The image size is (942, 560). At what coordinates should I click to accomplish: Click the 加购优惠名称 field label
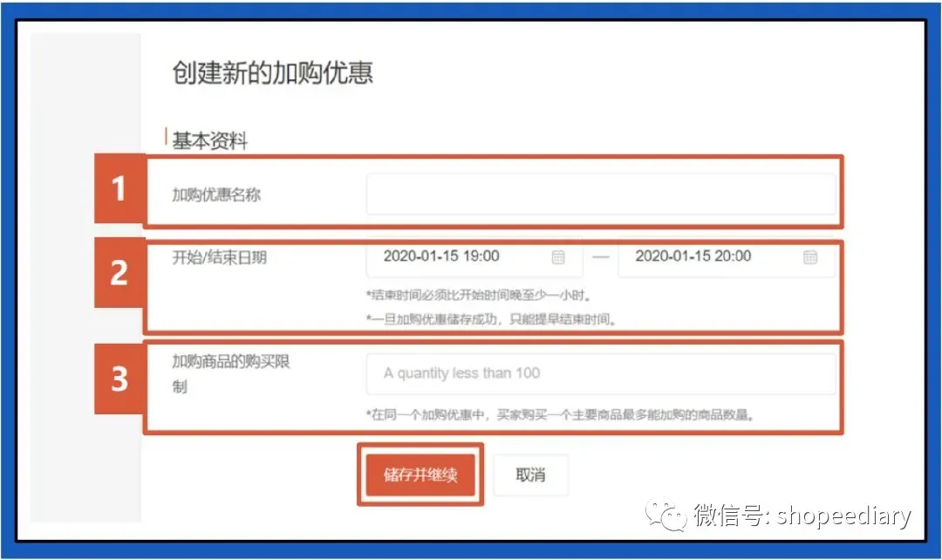click(x=216, y=195)
